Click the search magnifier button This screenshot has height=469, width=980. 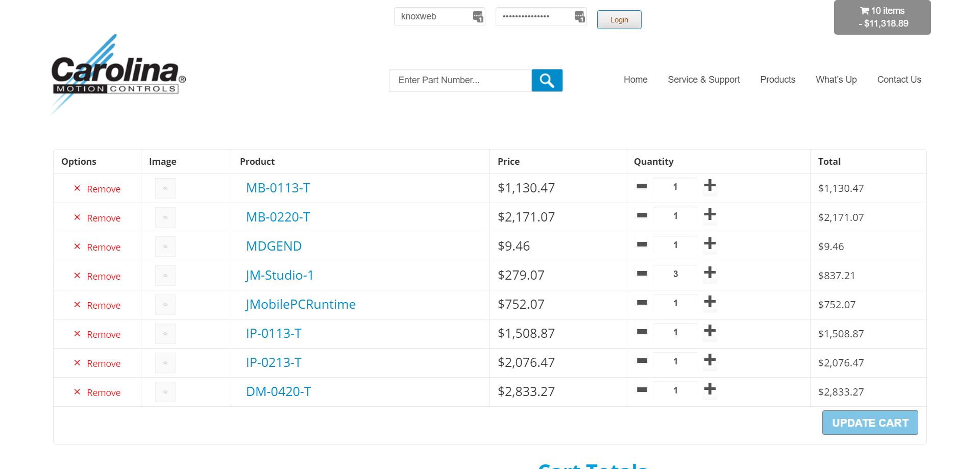(x=547, y=80)
